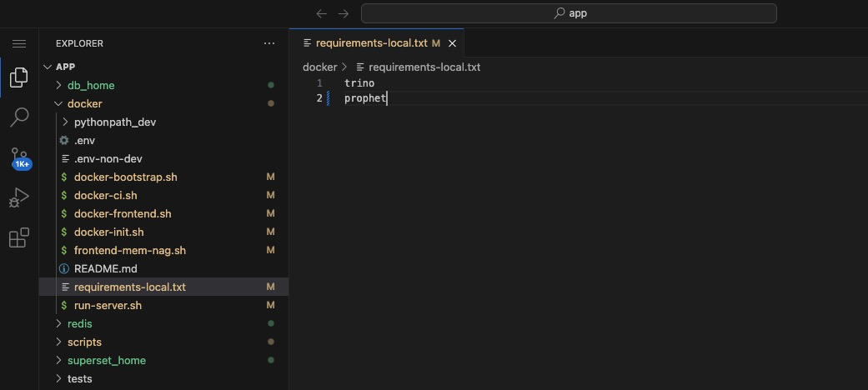Open README.md in the explorer
Viewport: 868px width, 390px height.
pyautogui.click(x=106, y=269)
